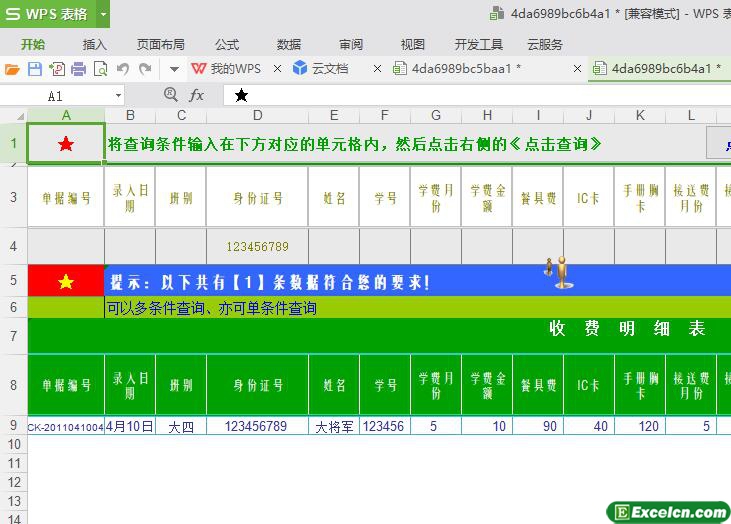
Task: Click cell A1 with the red star
Action: click(66, 144)
